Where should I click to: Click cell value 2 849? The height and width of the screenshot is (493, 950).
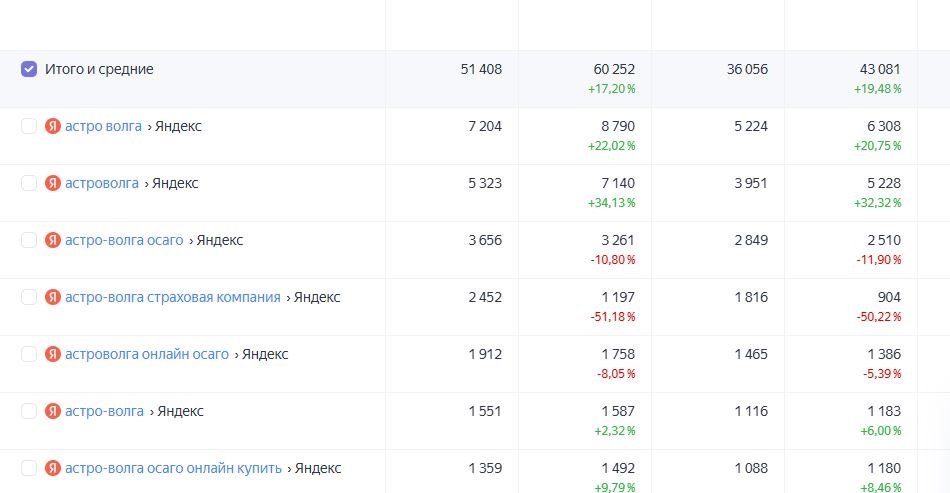751,240
